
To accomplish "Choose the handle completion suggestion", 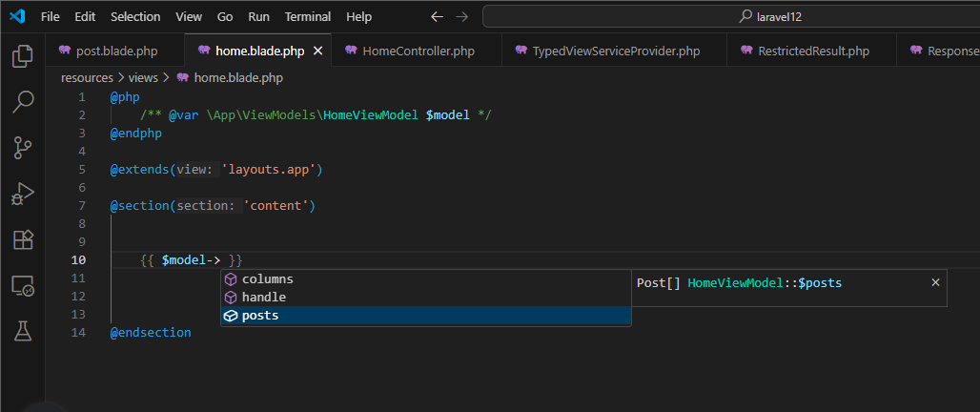I will (x=425, y=298).
